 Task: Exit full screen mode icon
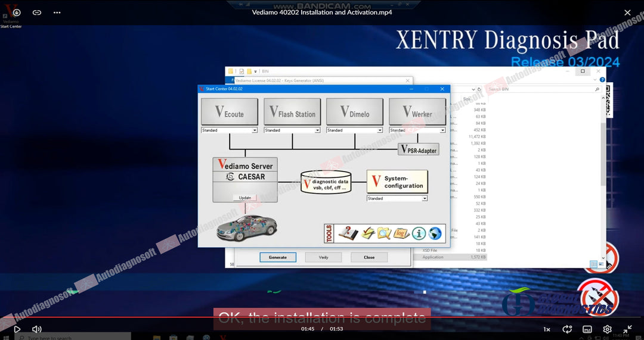point(627,329)
